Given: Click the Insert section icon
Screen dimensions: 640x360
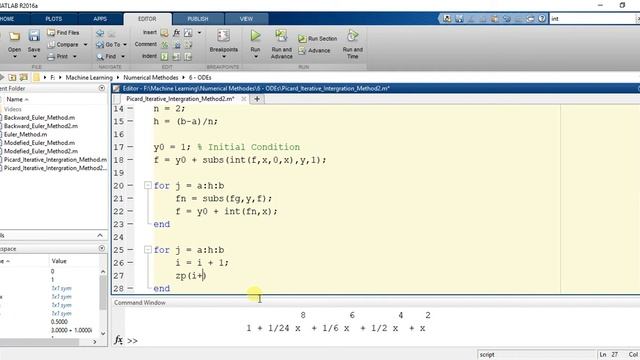Looking at the screenshot, I should [x=164, y=33].
